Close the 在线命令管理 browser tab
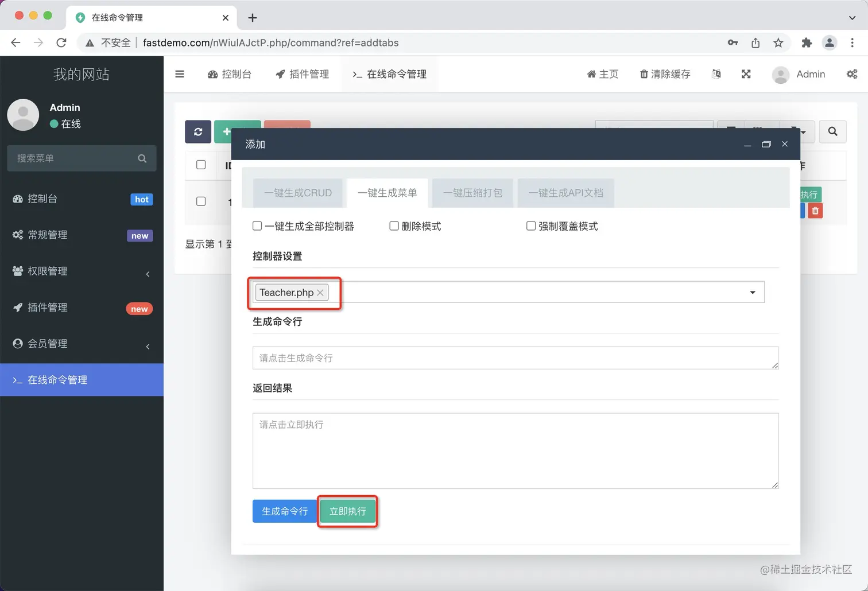Screen dimensions: 868x591 click(x=225, y=18)
